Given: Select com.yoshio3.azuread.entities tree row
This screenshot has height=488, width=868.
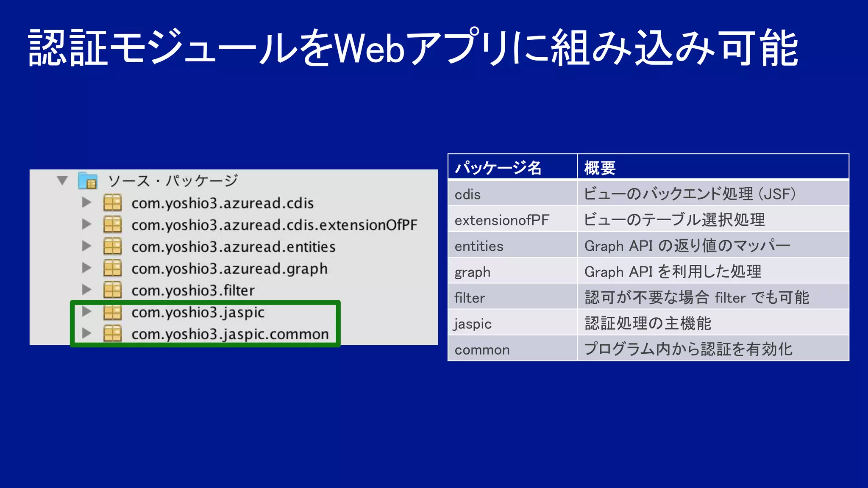Looking at the screenshot, I should coord(233,247).
